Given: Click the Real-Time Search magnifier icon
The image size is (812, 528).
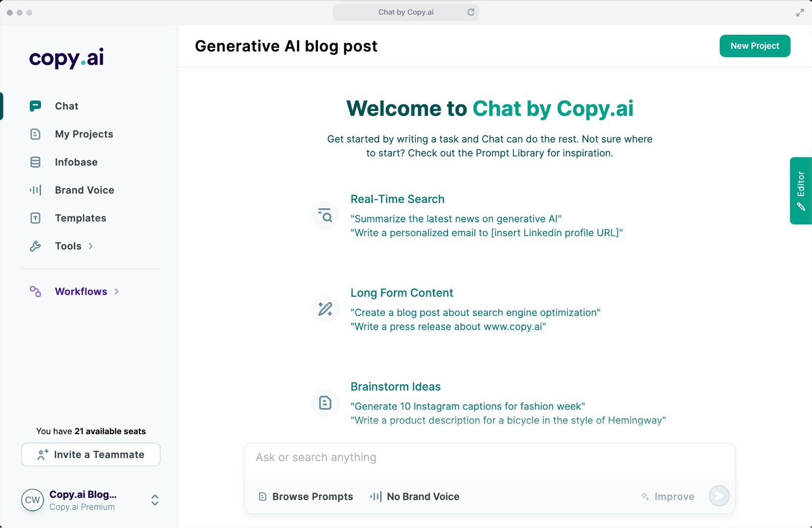Looking at the screenshot, I should pyautogui.click(x=324, y=215).
